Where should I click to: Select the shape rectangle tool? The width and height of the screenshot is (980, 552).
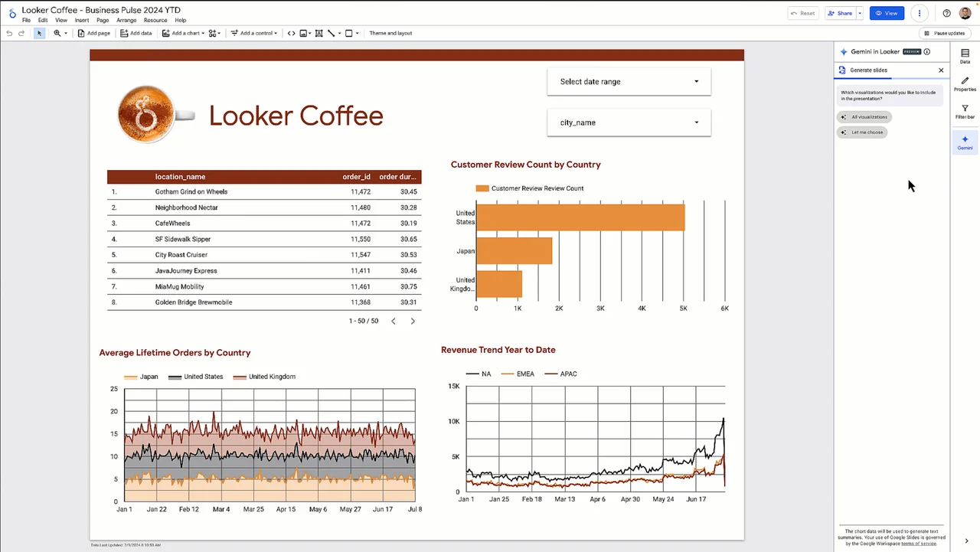click(x=349, y=34)
